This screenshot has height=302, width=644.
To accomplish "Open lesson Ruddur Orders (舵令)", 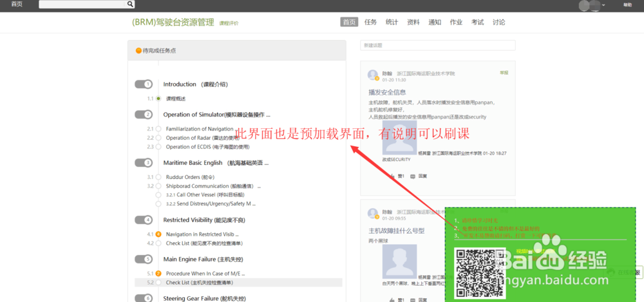I will click(190, 177).
